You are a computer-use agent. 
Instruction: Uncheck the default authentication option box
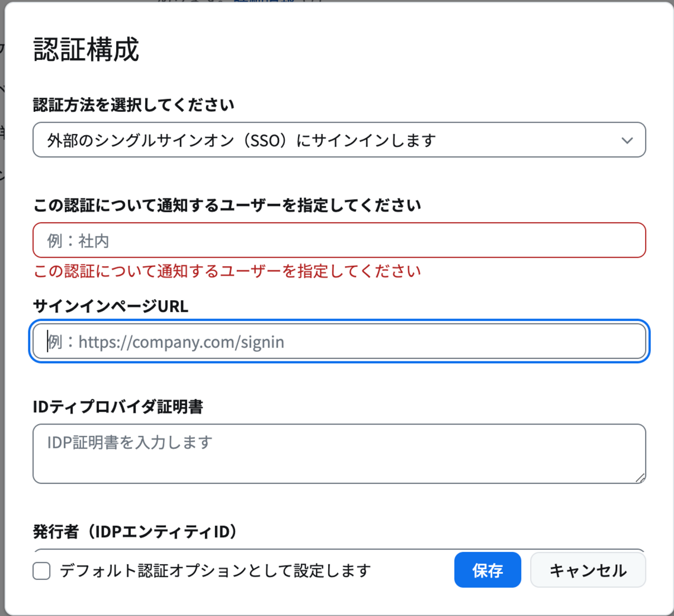[x=41, y=570]
